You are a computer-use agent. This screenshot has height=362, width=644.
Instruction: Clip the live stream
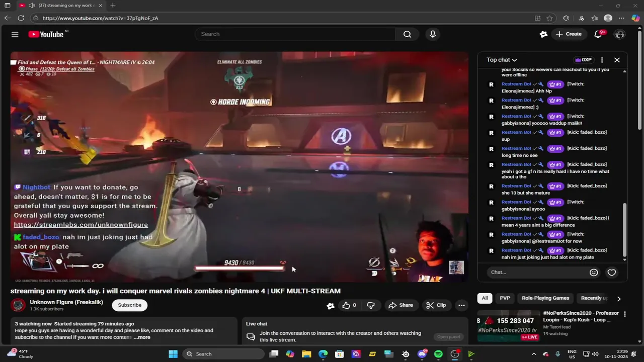pos(436,305)
